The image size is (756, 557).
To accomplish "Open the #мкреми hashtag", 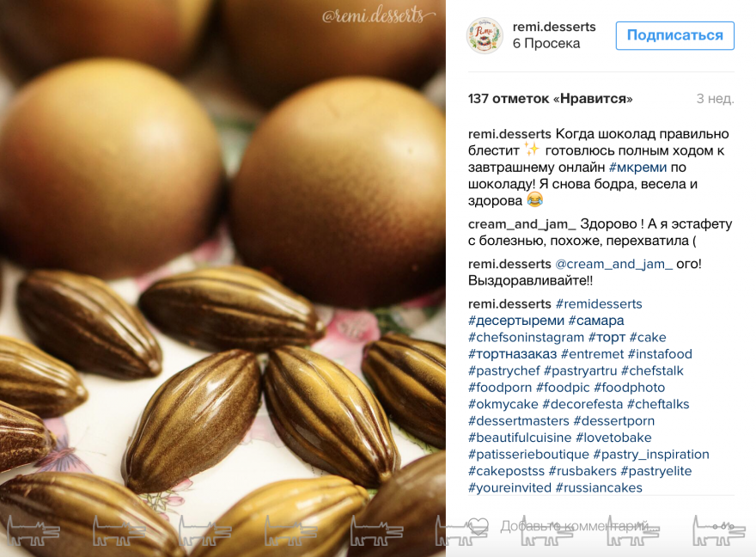I will tap(637, 168).
